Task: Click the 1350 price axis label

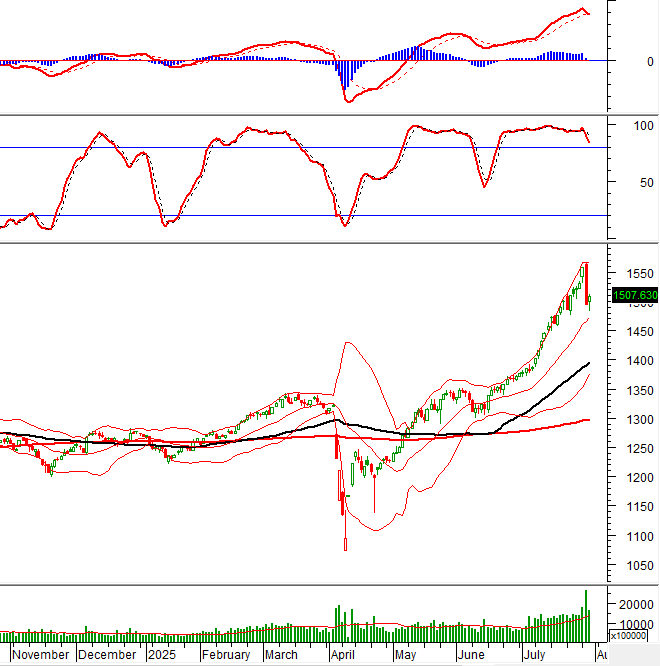Action: (640, 390)
